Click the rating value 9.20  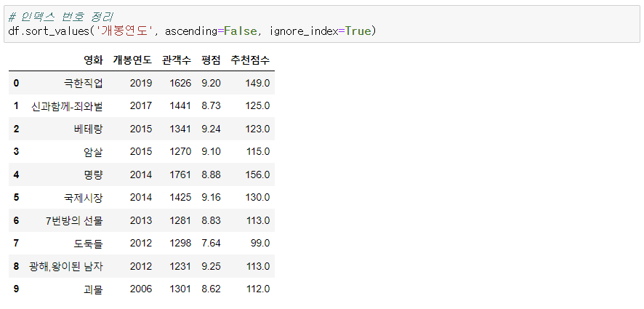(x=211, y=84)
